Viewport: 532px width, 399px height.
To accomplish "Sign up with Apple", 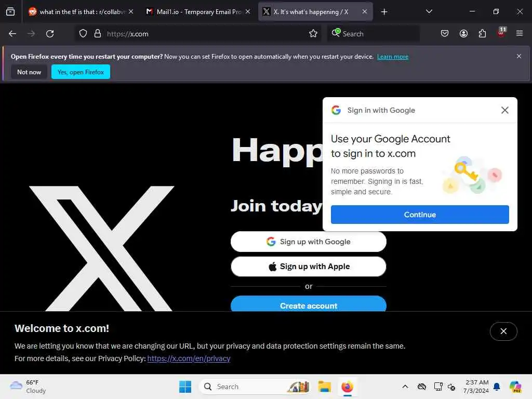I will pyautogui.click(x=309, y=267).
